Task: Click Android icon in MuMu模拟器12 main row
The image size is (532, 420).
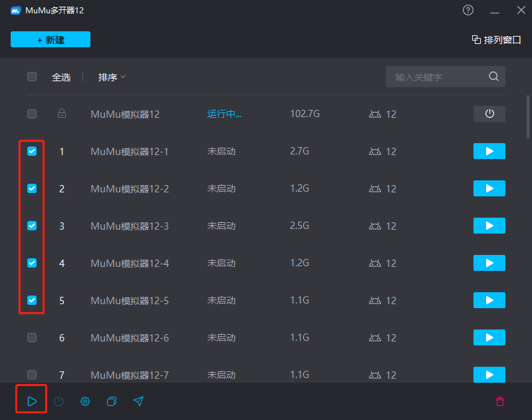Action: click(x=375, y=114)
